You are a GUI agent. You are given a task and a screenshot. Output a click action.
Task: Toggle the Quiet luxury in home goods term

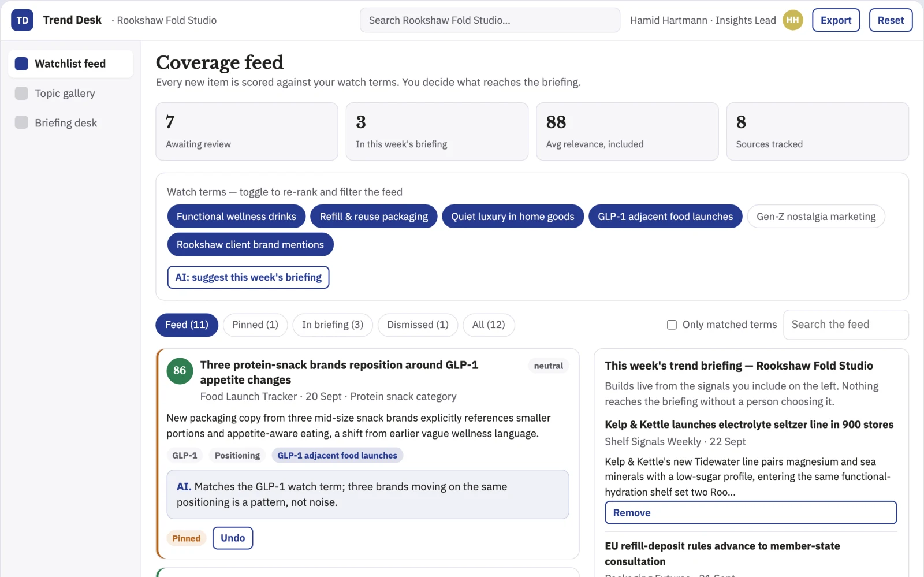pyautogui.click(x=513, y=217)
